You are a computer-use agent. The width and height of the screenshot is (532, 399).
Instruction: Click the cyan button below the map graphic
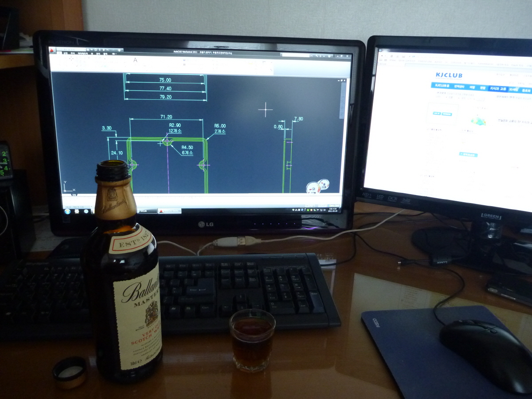[468, 155]
